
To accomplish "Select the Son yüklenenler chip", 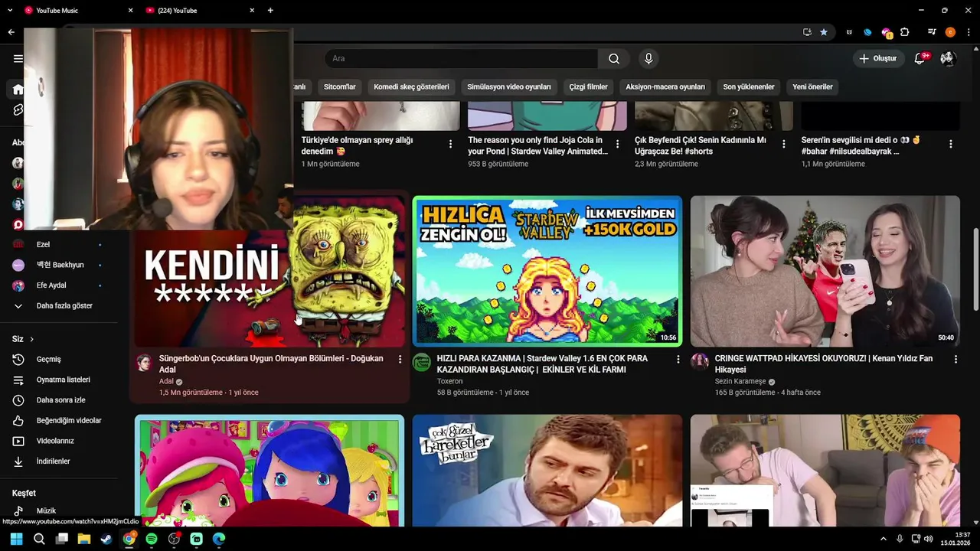I will pyautogui.click(x=749, y=86).
